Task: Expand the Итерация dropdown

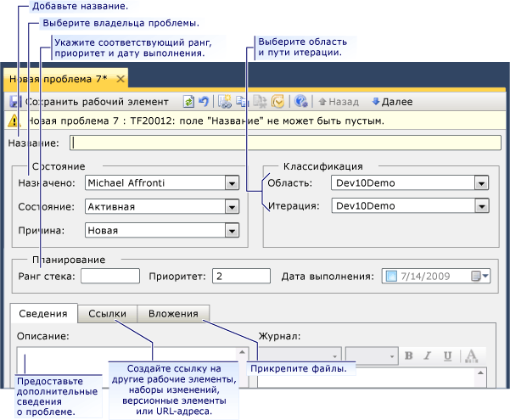Action: pos(482,206)
